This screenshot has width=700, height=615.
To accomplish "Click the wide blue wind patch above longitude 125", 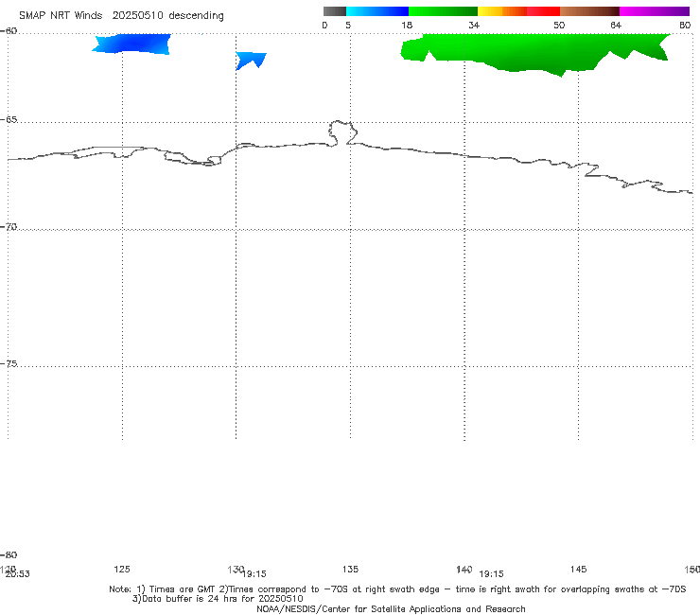I will click(131, 44).
